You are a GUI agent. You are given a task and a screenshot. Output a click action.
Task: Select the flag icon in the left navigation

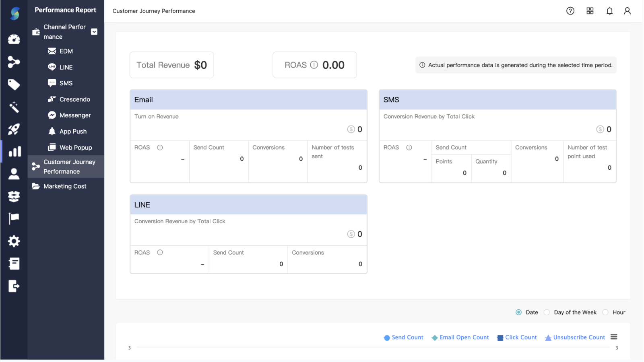pos(14,218)
